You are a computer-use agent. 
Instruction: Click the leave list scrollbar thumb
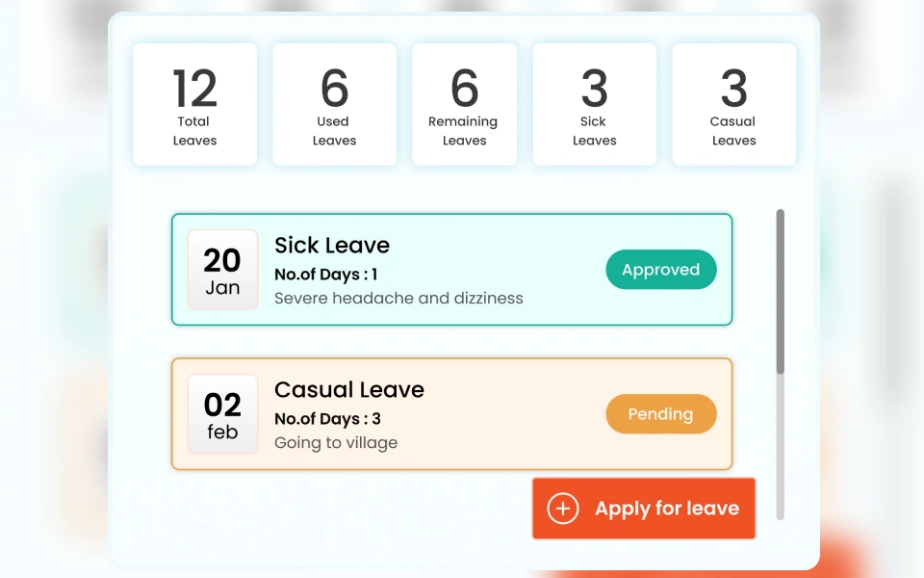[781, 291]
